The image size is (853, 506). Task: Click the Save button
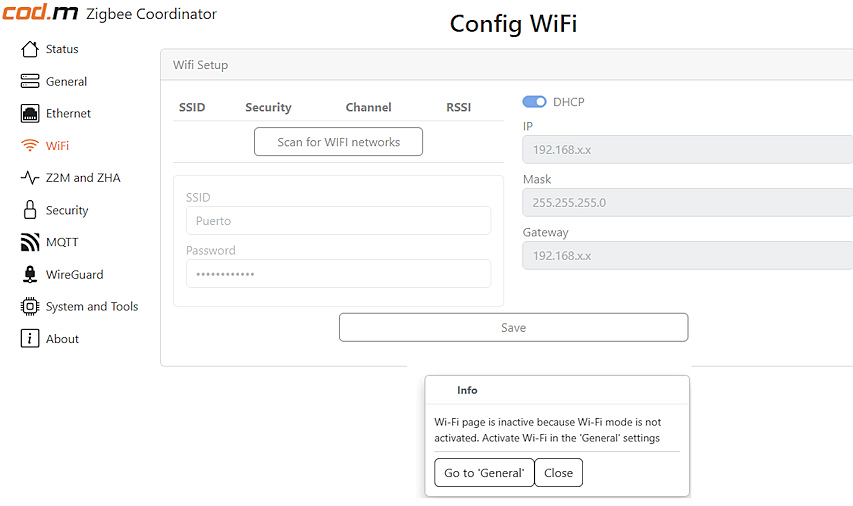[x=514, y=328]
